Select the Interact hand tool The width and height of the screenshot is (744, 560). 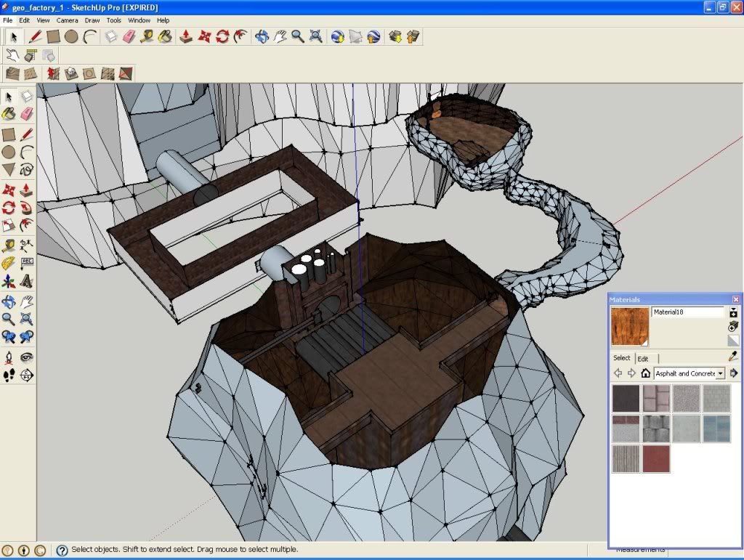tap(12, 55)
